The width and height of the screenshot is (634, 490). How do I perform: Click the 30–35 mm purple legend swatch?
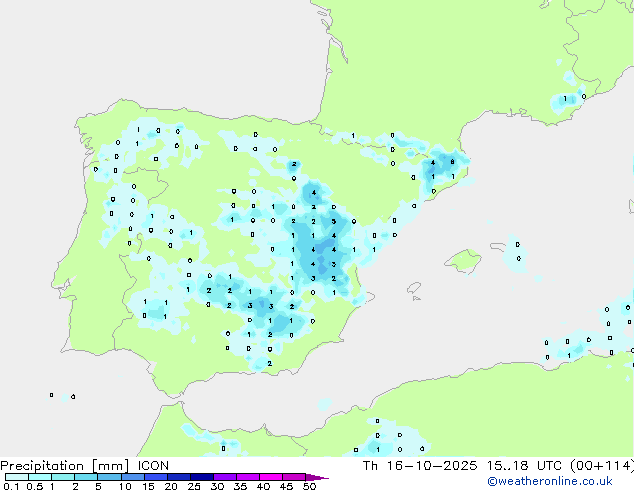tap(224, 477)
